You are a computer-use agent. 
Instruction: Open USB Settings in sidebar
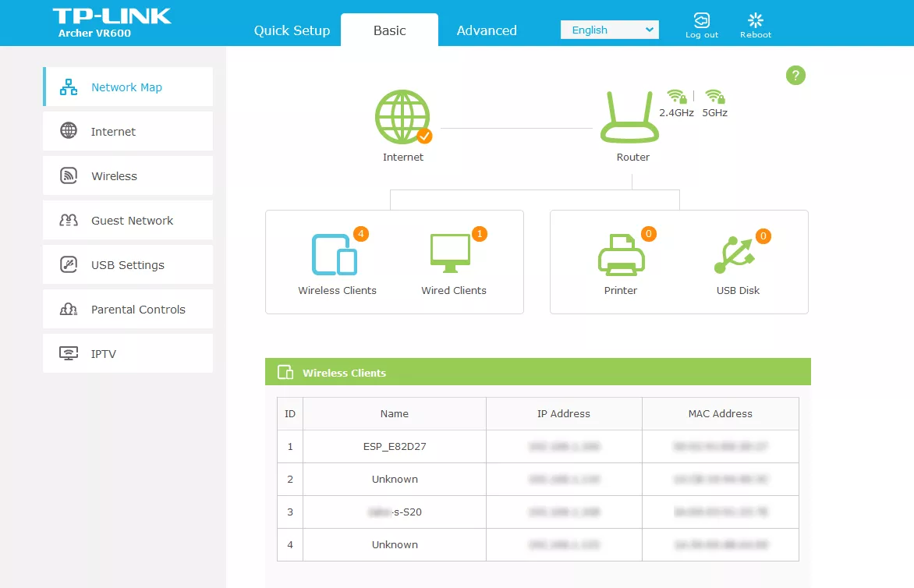(128, 264)
